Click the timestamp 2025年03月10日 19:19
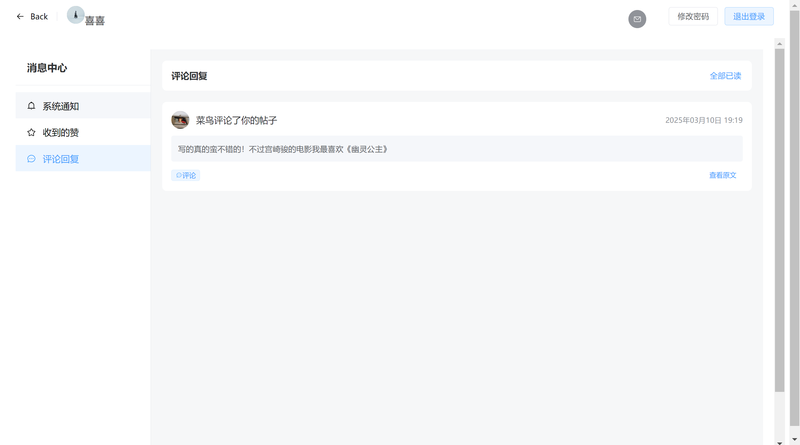The width and height of the screenshot is (800, 445). (704, 120)
